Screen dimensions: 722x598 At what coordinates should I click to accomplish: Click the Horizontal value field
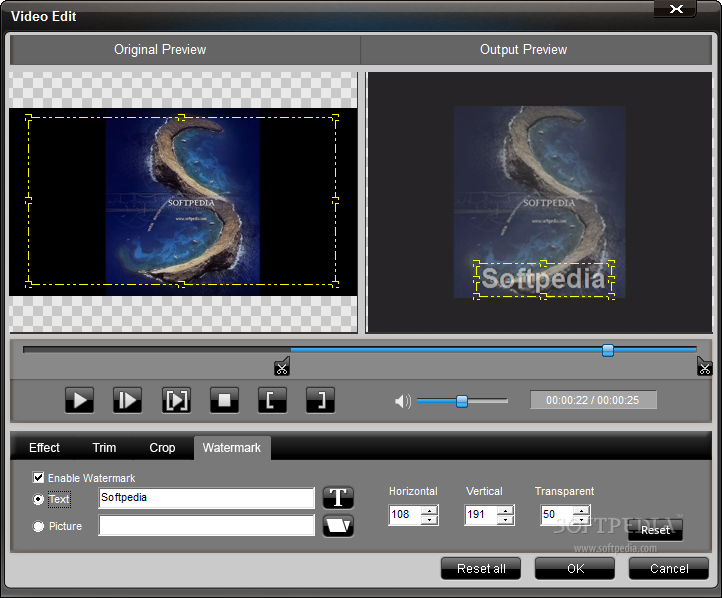[405, 515]
